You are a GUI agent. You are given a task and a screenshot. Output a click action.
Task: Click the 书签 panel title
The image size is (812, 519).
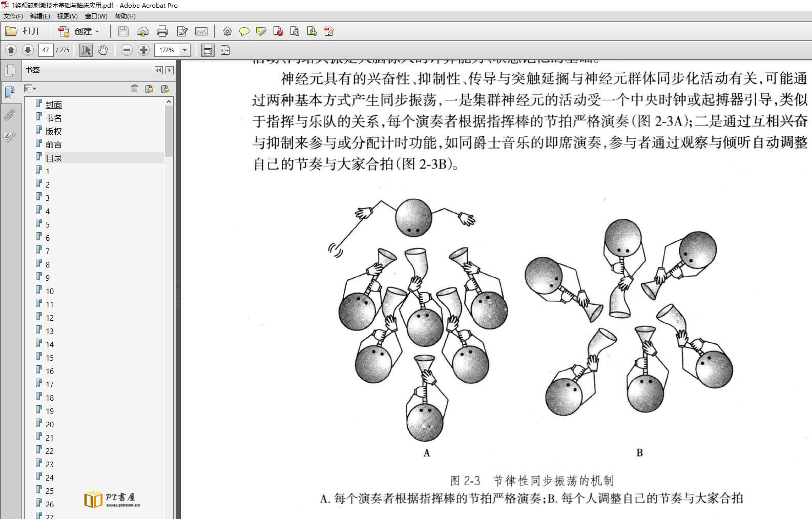[33, 70]
